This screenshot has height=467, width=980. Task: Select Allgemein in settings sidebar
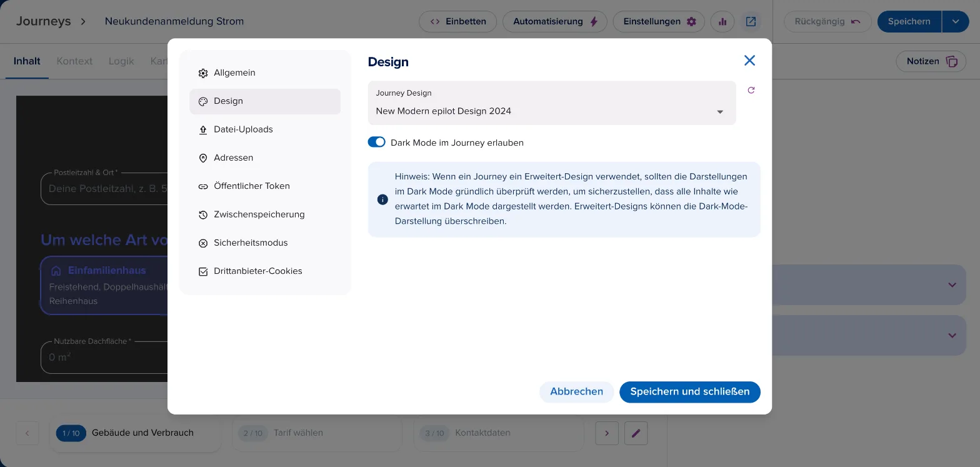pos(265,73)
